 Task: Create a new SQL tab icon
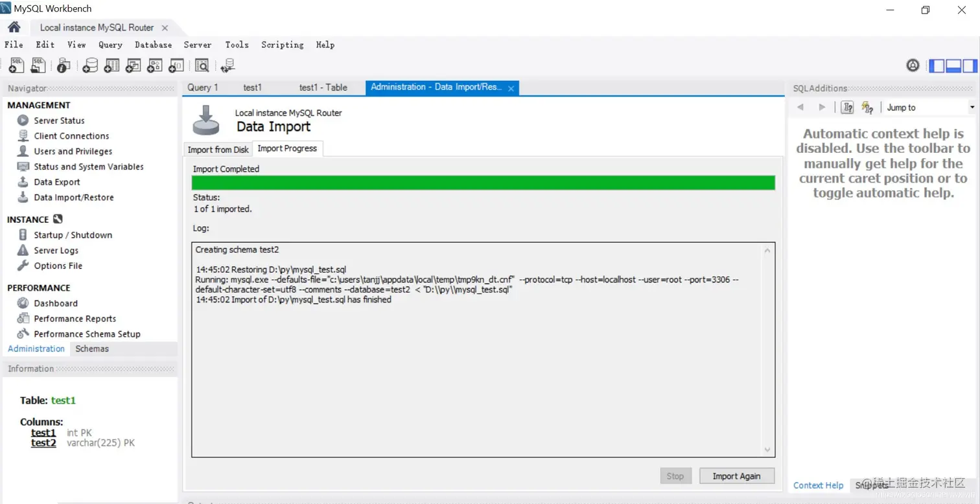pos(17,65)
